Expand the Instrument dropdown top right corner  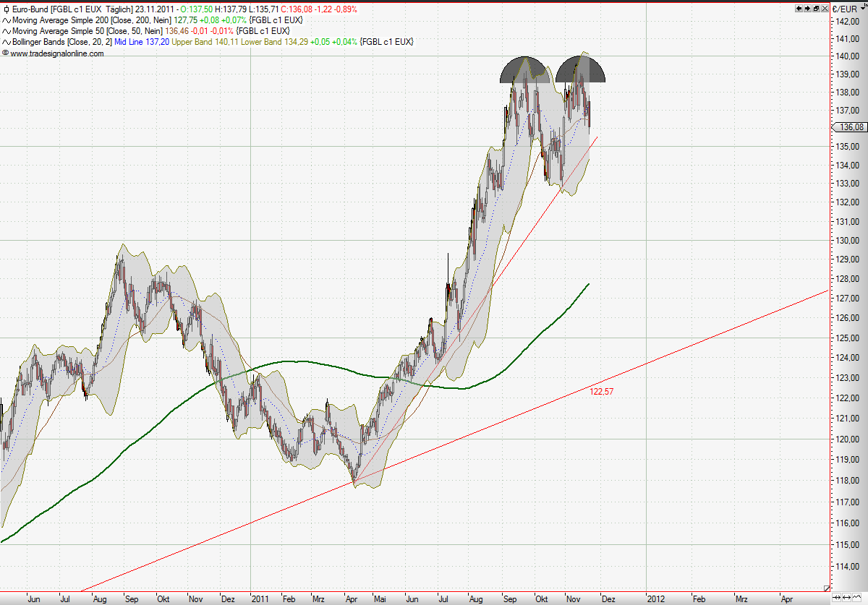[x=866, y=4]
